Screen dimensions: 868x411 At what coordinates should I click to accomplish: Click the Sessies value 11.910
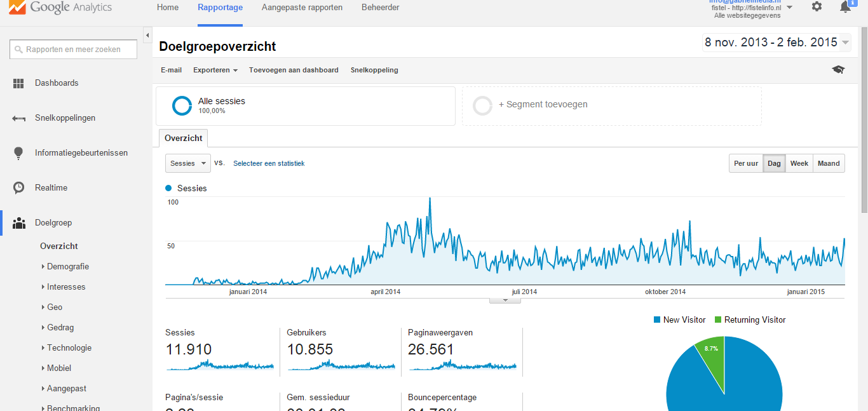click(x=189, y=349)
